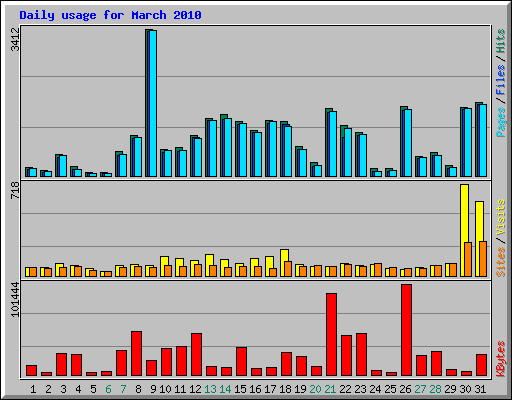Select the day 3 cyan pages bar
The height and width of the screenshot is (400, 512).
tap(63, 166)
